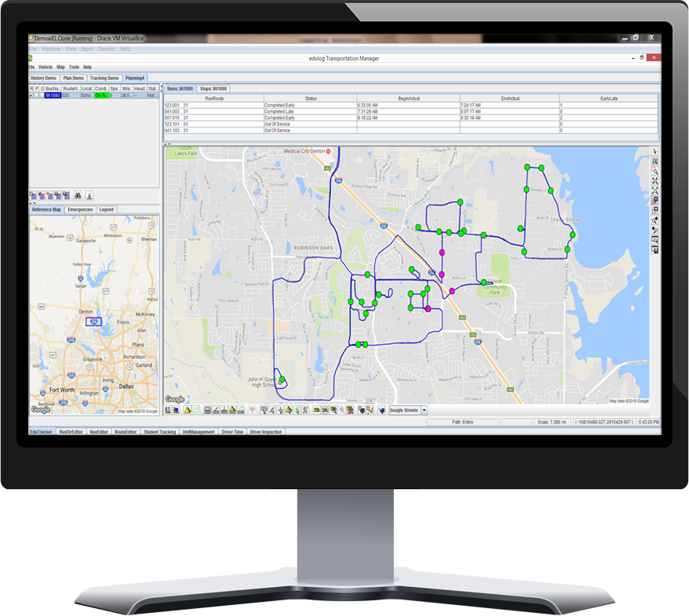This screenshot has height=616, width=689.
Task: Tick the G checkbox for bus 961880
Action: click(x=42, y=95)
